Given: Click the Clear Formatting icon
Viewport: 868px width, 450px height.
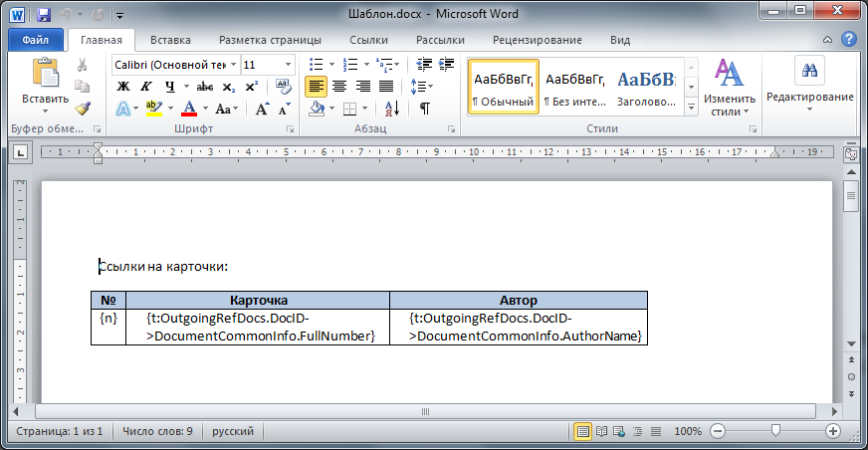Looking at the screenshot, I should point(284,87).
